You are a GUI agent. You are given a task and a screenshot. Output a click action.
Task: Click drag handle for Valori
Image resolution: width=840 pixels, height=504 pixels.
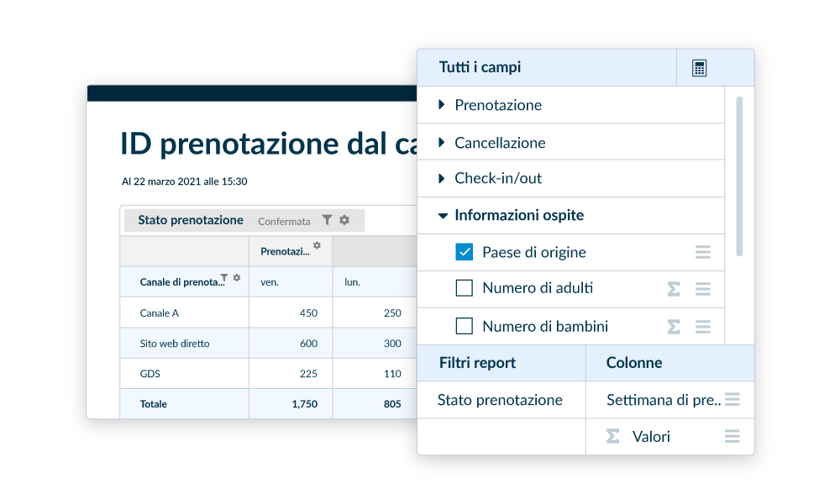732,437
